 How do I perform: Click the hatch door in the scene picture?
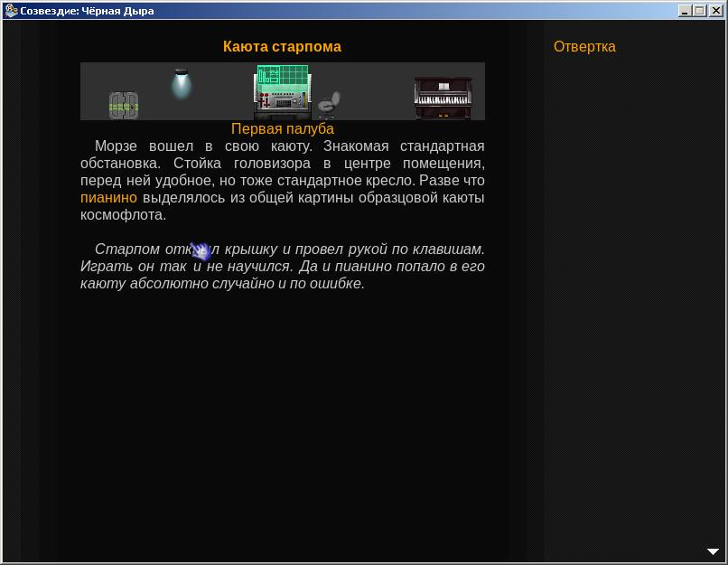coord(123,105)
